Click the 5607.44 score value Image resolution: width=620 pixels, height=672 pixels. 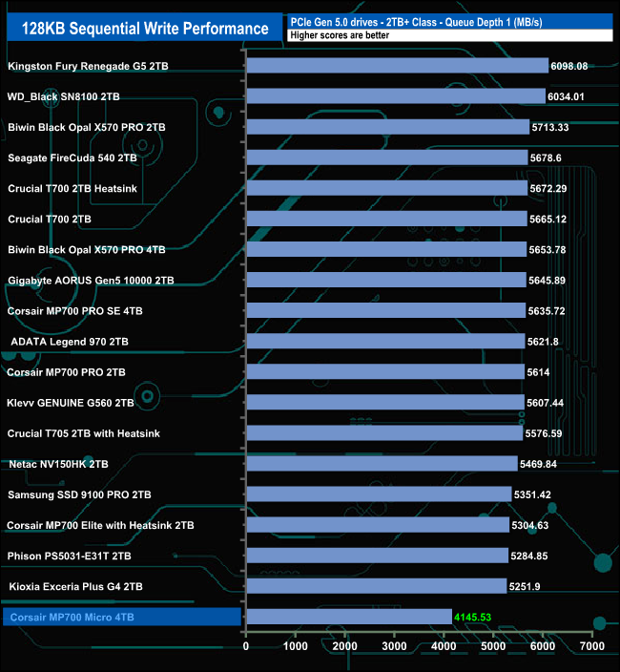[545, 403]
